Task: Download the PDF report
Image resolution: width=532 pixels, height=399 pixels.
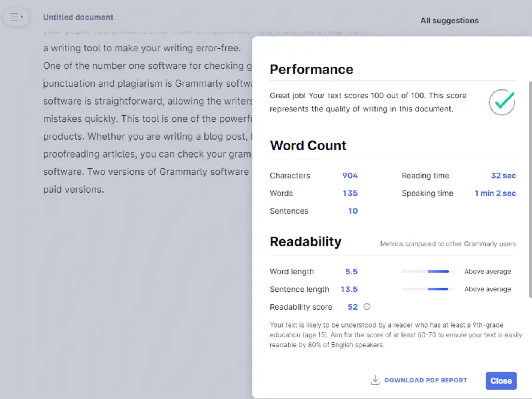Action: tap(419, 380)
